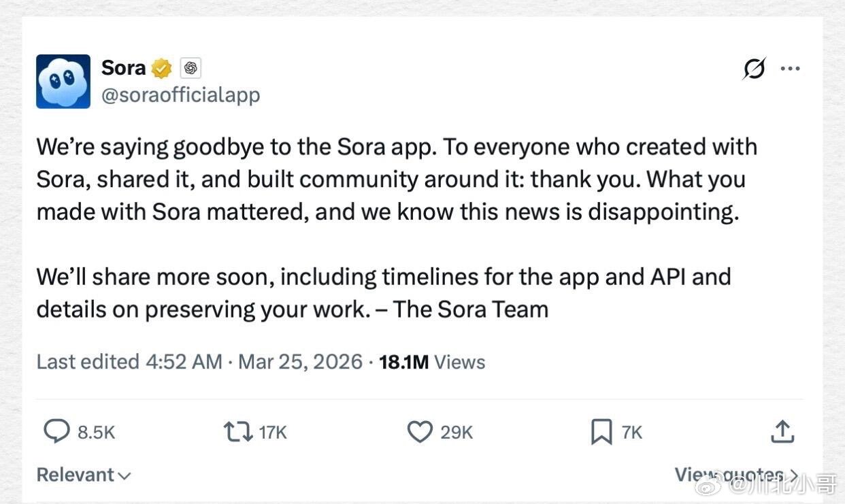845x504 pixels.
Task: Click the gold verified badge beside Sora
Action: 161,67
